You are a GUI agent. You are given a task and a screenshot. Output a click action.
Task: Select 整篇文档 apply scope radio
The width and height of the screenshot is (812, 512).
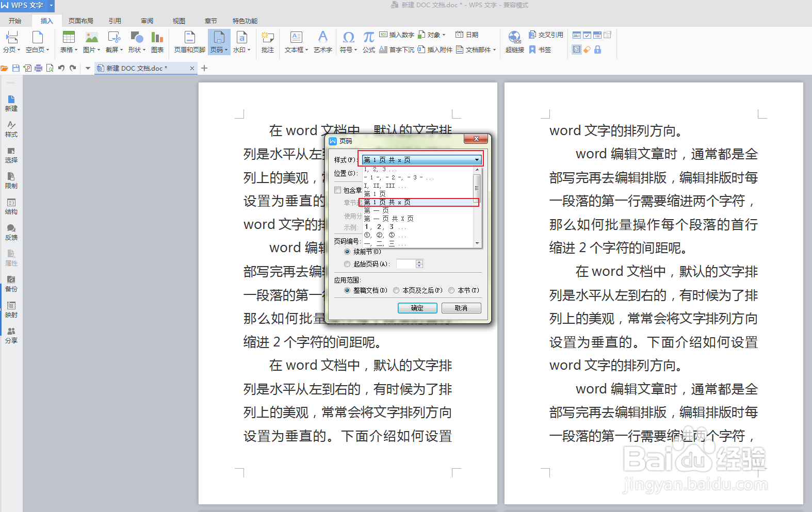[x=347, y=290]
